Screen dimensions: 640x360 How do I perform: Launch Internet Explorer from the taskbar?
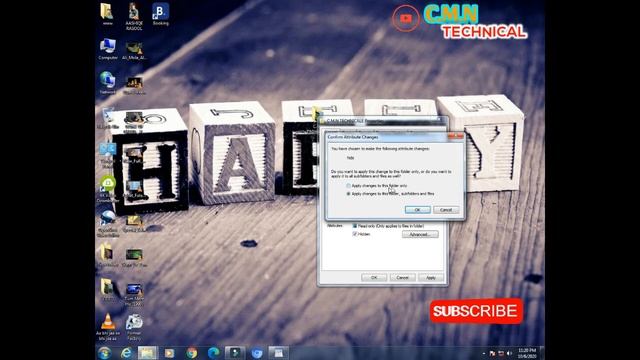click(x=126, y=353)
